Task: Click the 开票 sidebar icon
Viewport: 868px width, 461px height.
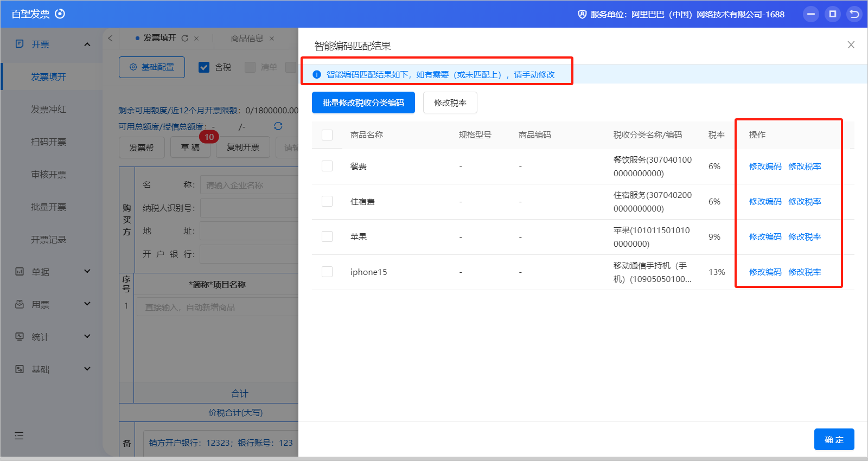Action: tap(20, 44)
